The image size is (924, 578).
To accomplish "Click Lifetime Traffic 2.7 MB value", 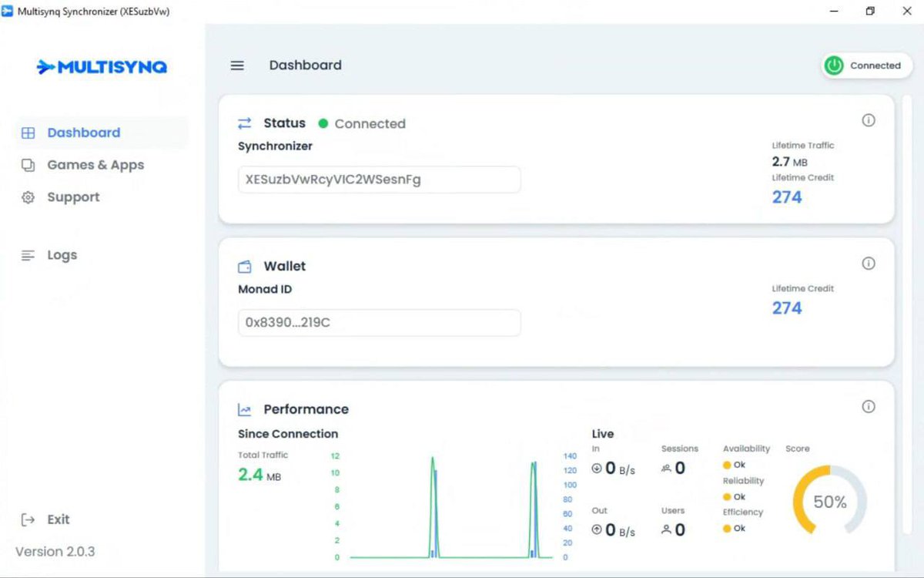I will (790, 162).
